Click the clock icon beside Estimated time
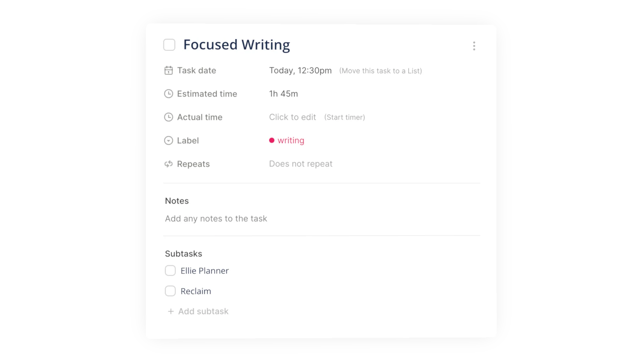The width and height of the screenshot is (644, 362). 169,94
